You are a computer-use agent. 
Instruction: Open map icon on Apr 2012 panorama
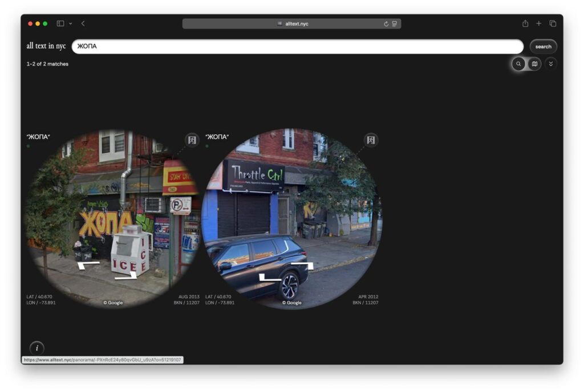(371, 140)
